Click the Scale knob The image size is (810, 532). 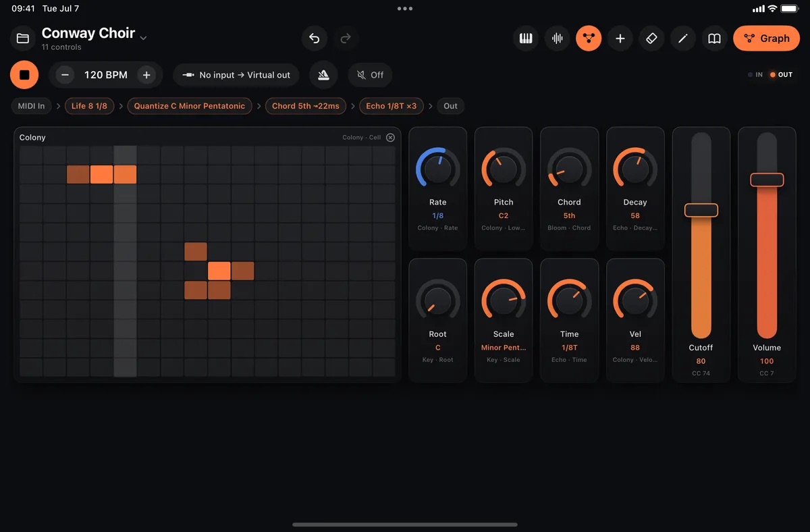[504, 300]
